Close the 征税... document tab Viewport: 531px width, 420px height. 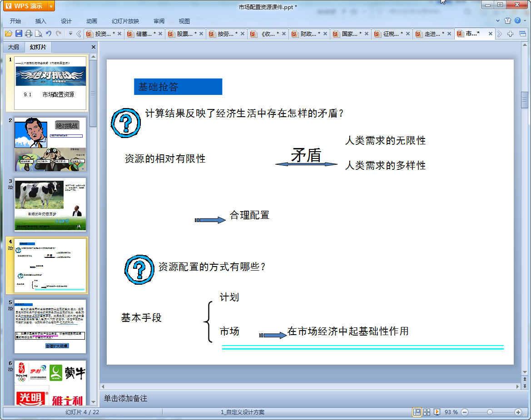point(408,34)
